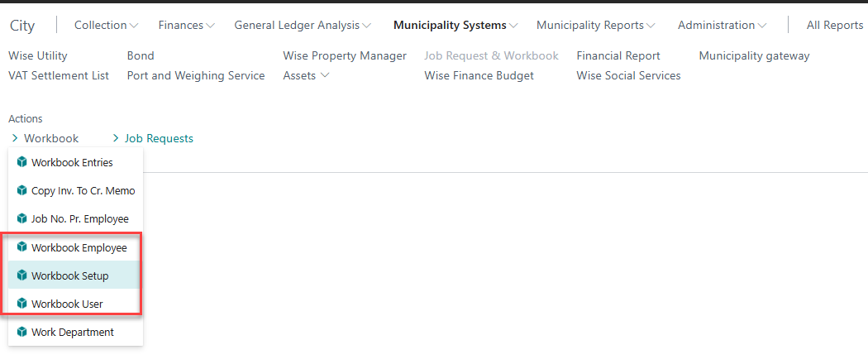Click the Workbook Entries cube icon
Screen dimensions: 868x364
[x=22, y=162]
